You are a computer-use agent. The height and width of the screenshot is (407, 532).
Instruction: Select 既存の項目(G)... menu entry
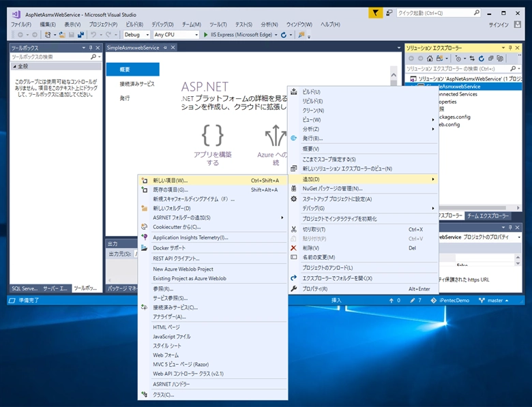tap(213, 190)
